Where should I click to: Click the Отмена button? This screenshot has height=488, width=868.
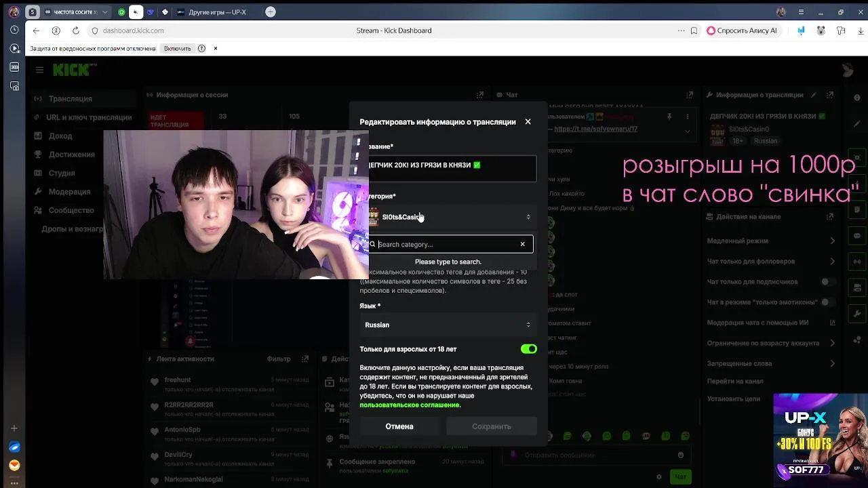click(399, 426)
